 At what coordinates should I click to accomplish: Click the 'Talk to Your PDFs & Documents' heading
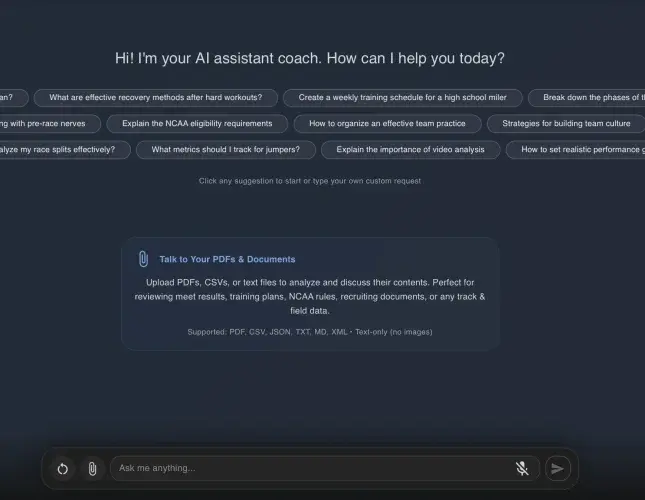click(227, 259)
